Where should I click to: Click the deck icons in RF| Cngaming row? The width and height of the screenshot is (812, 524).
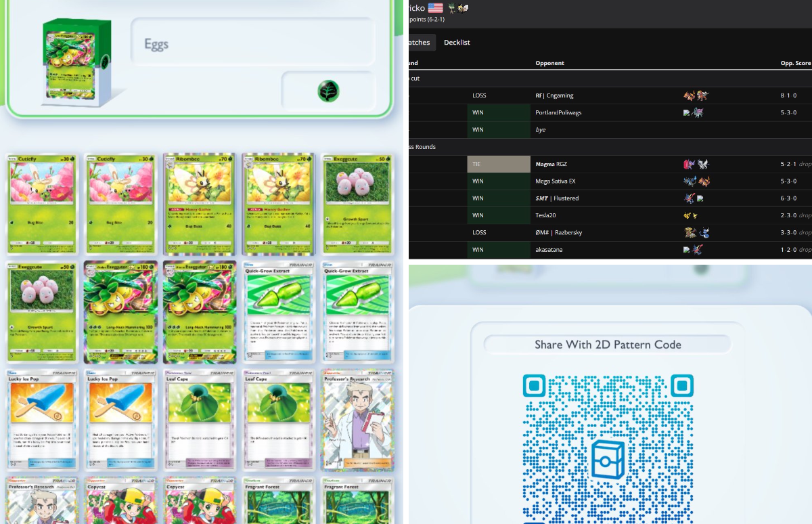[x=696, y=95]
